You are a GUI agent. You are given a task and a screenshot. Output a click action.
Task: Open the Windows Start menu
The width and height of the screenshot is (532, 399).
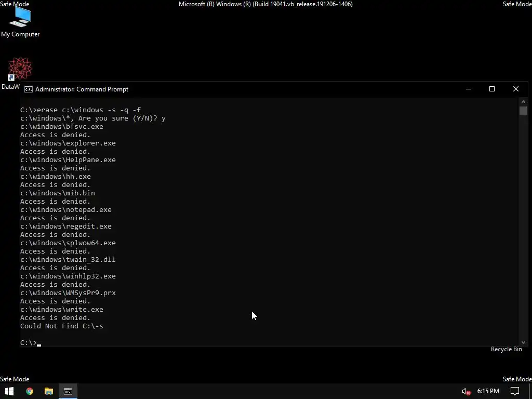point(9,391)
